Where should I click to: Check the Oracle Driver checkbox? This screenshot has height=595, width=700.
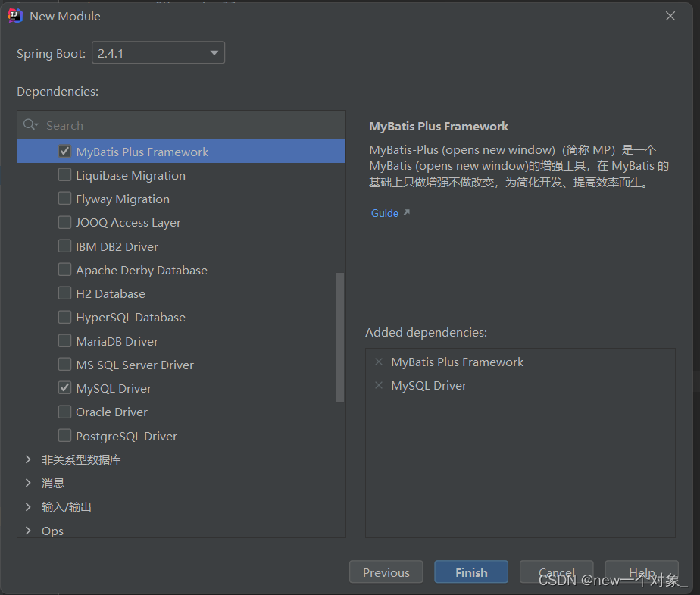click(64, 412)
